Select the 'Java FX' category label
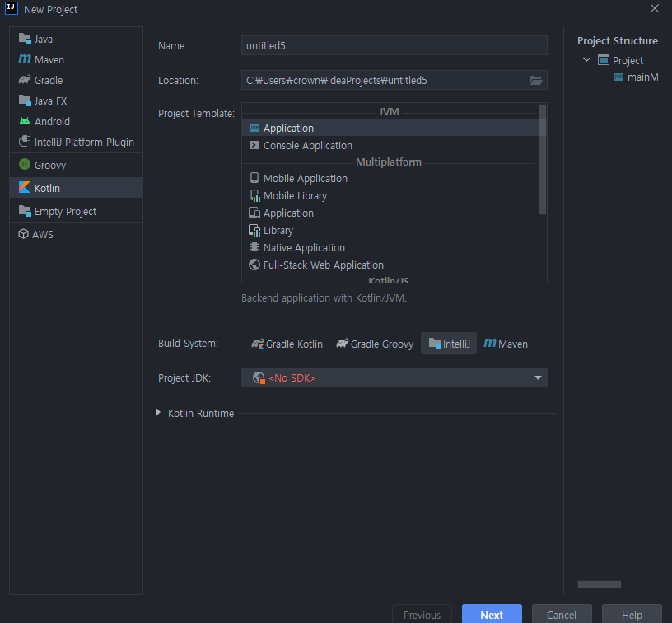Image resolution: width=672 pixels, height=623 pixels. pyautogui.click(x=50, y=101)
